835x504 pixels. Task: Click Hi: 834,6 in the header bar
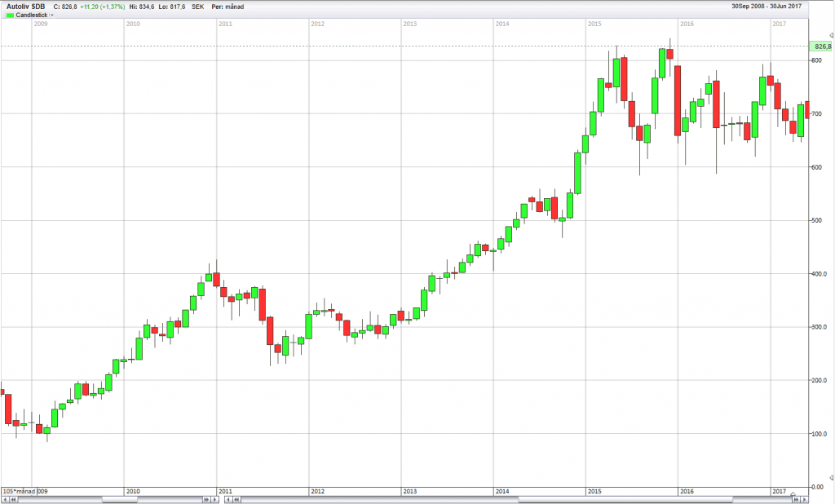142,6
